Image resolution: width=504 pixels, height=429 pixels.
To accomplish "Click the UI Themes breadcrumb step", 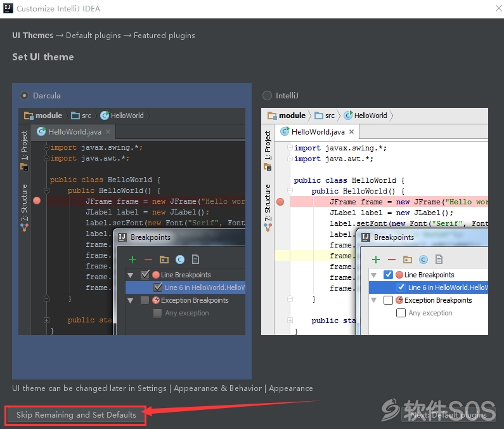I will (33, 36).
